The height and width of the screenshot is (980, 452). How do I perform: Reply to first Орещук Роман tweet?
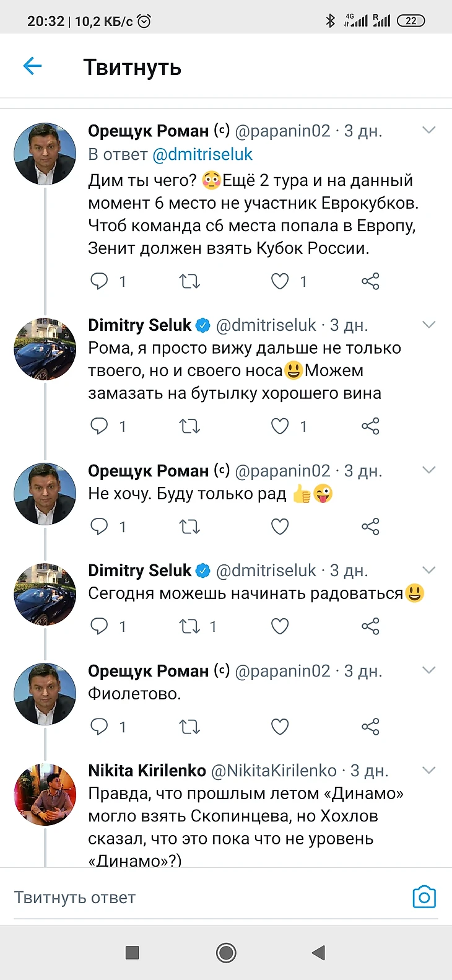99,282
